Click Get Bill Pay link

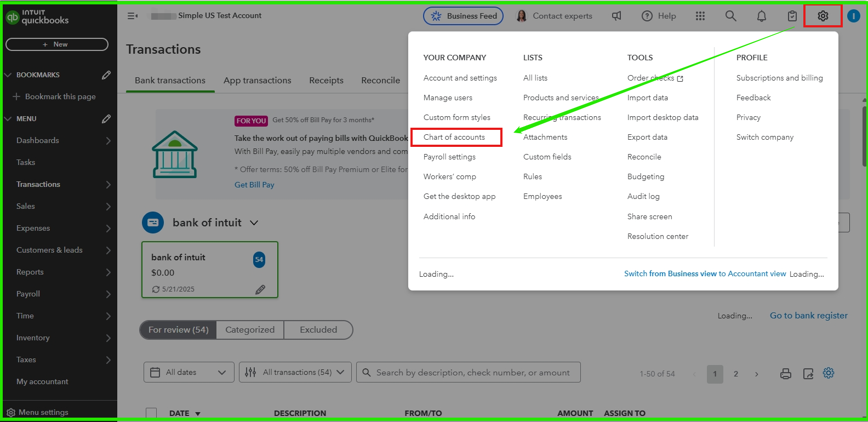254,185
